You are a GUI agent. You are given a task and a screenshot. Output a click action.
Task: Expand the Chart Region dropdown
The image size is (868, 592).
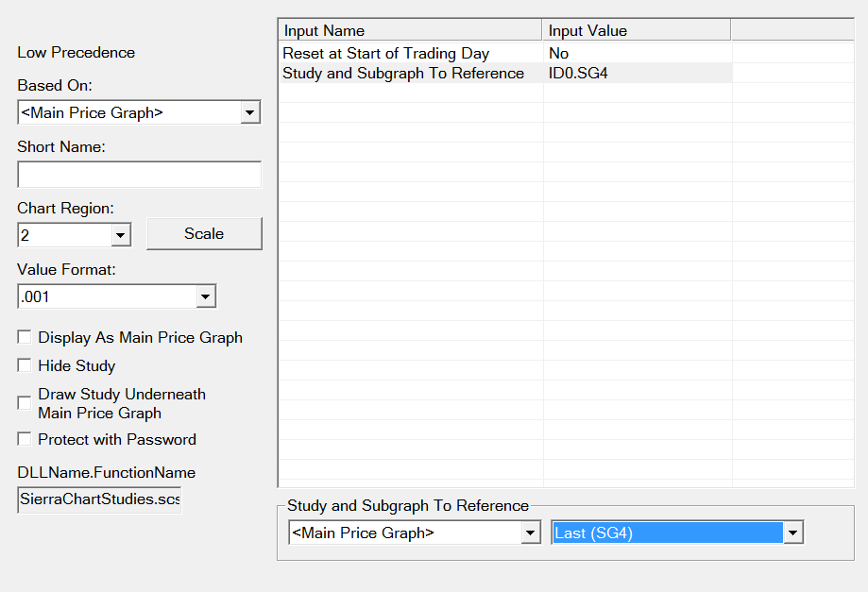click(120, 235)
